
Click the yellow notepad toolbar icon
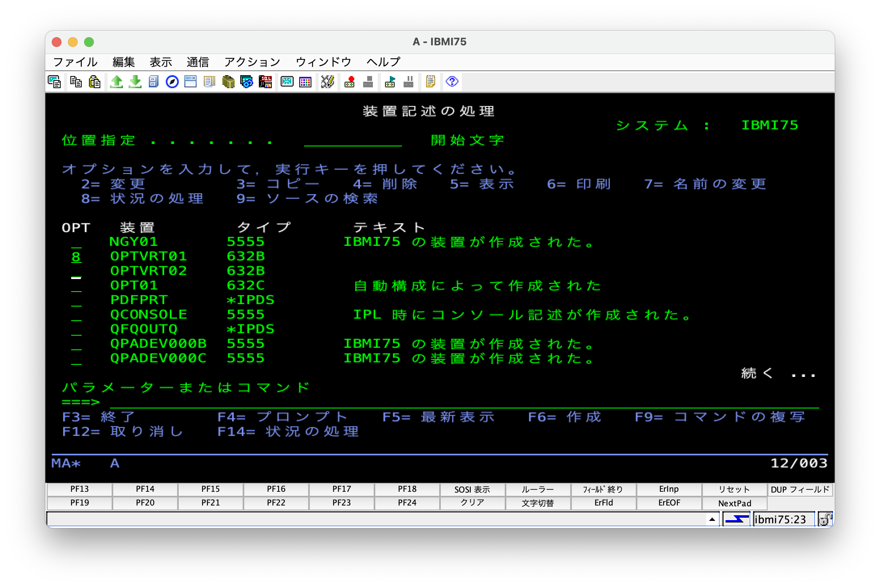coord(430,82)
